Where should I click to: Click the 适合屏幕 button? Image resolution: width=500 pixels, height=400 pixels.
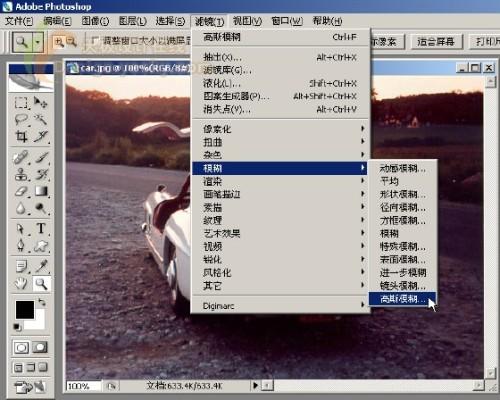click(436, 42)
